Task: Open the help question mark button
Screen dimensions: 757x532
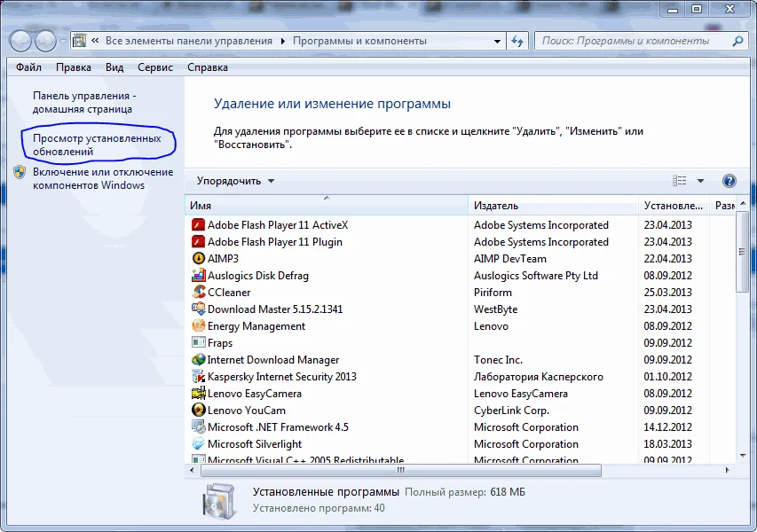Action: point(729,181)
